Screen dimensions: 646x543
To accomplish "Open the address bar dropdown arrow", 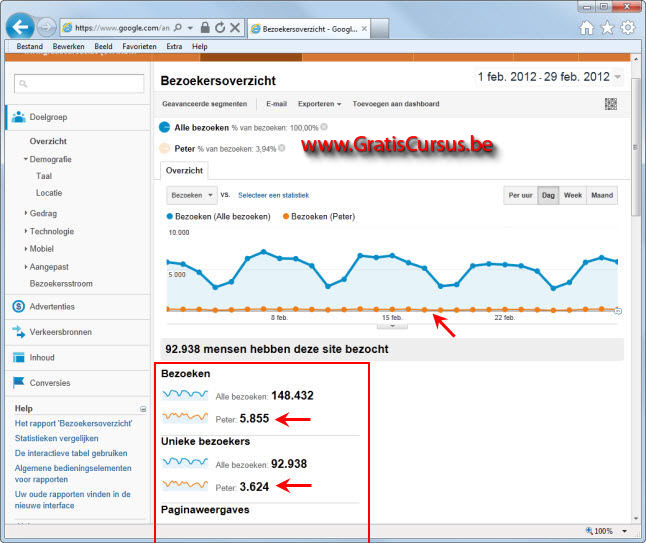I will pyautogui.click(x=190, y=28).
